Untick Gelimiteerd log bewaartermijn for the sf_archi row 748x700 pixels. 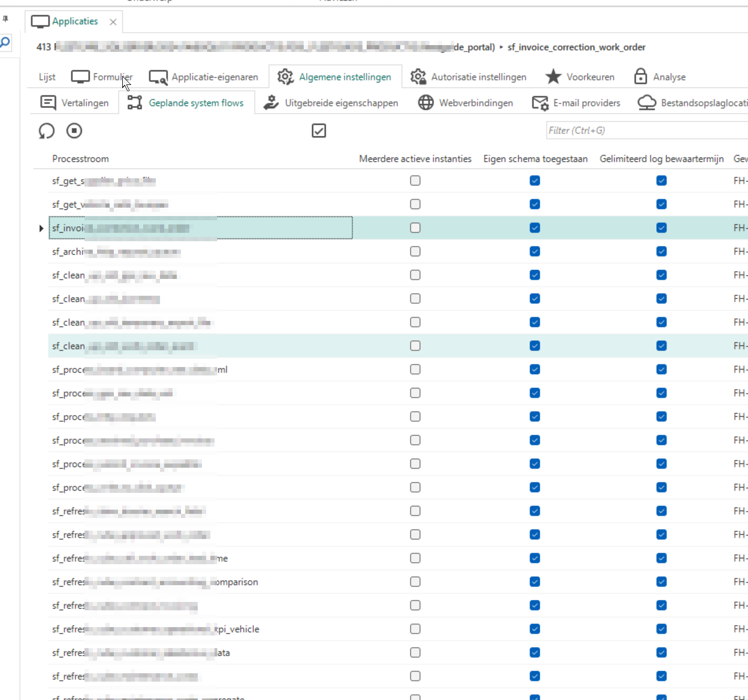(661, 252)
